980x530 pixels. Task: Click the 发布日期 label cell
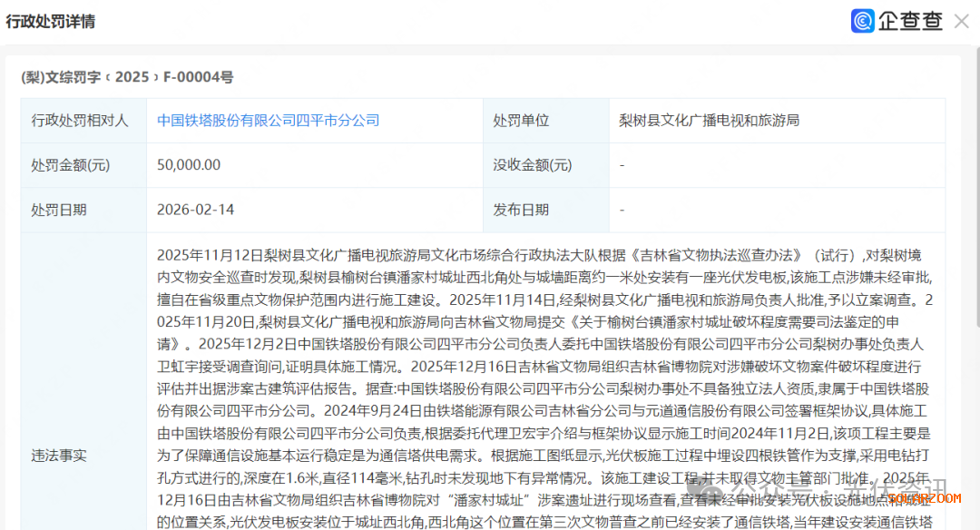pos(521,210)
